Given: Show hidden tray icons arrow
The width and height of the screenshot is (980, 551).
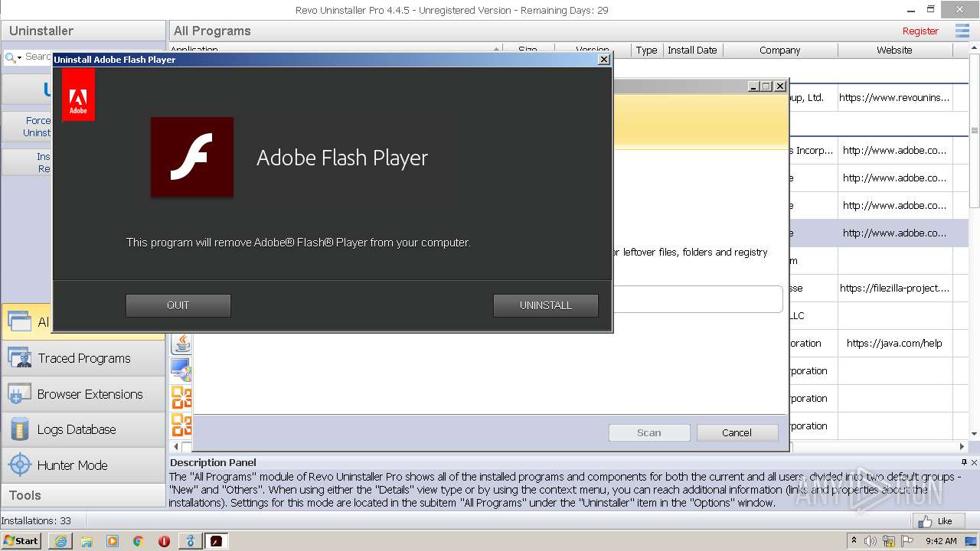Looking at the screenshot, I should [x=854, y=541].
